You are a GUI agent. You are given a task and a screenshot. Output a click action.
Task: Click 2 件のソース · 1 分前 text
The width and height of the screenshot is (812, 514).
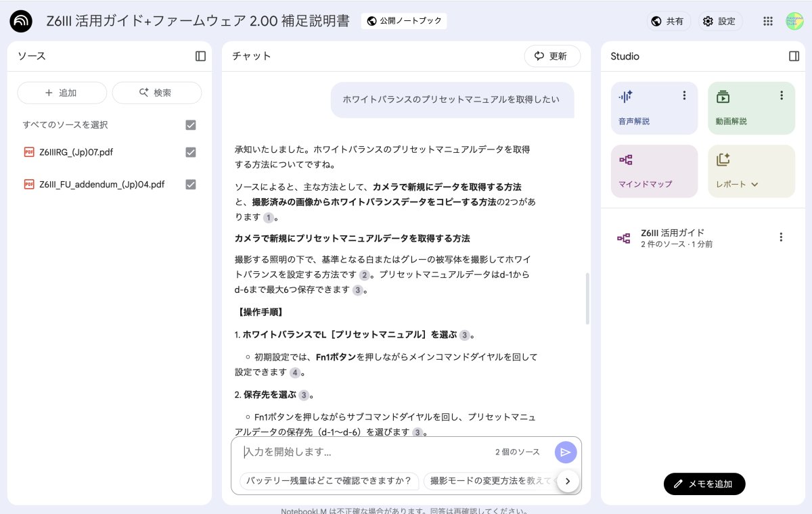[x=677, y=244]
